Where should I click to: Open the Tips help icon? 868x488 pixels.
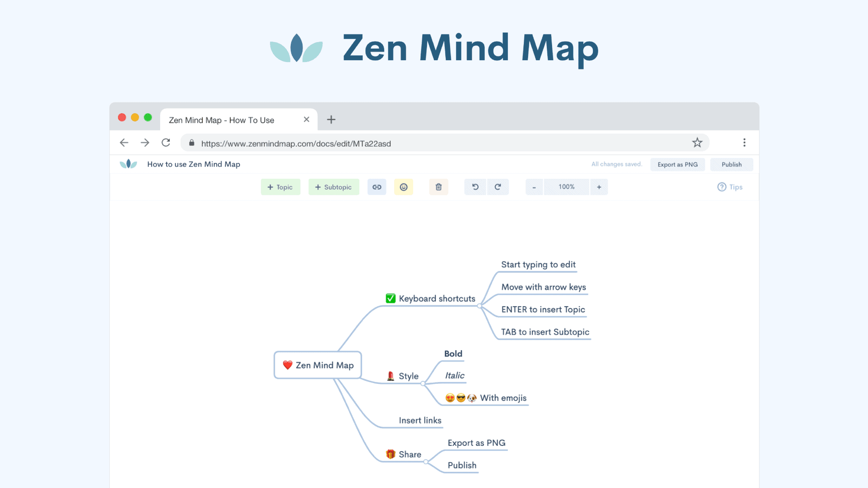coord(722,187)
